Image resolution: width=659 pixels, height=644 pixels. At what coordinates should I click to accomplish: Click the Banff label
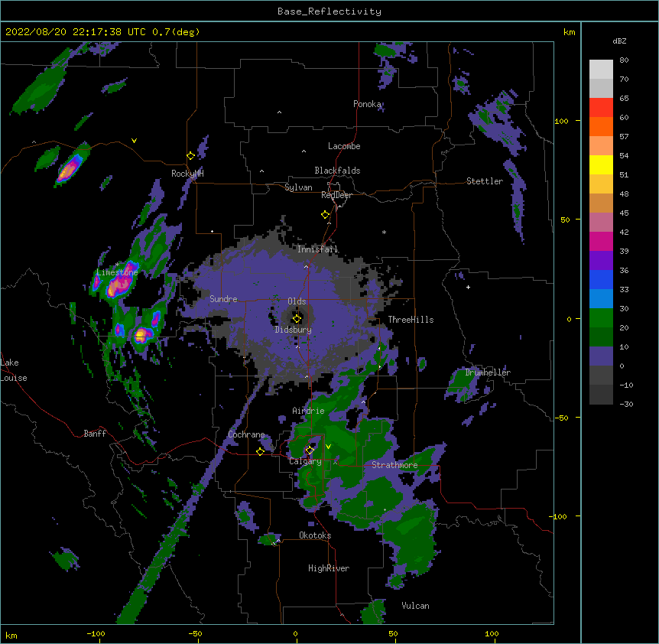(x=95, y=434)
